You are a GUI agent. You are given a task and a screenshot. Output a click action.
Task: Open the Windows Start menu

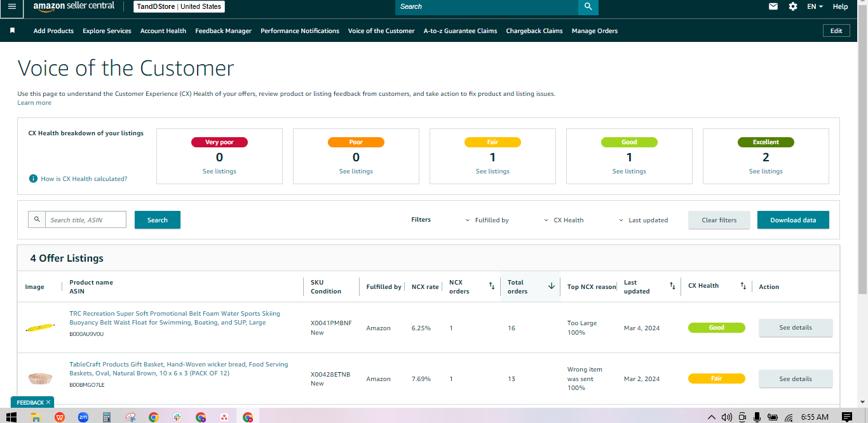12,417
